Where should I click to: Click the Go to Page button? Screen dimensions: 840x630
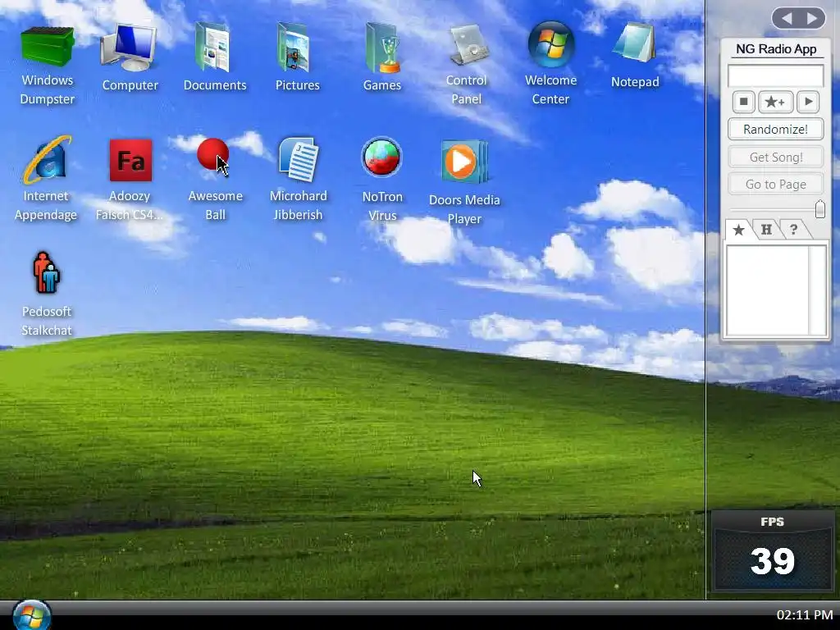pyautogui.click(x=775, y=185)
